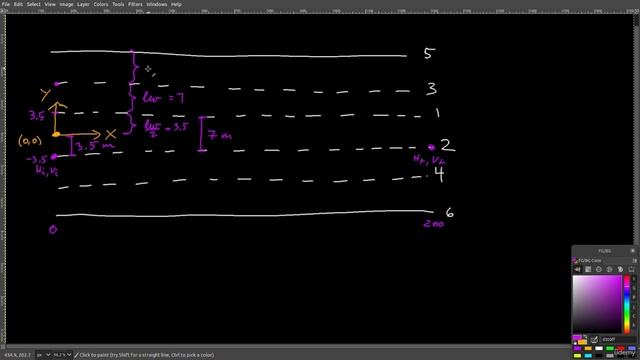Choose the cyan history color swatch
This screenshot has width=640, height=360.
588,356
